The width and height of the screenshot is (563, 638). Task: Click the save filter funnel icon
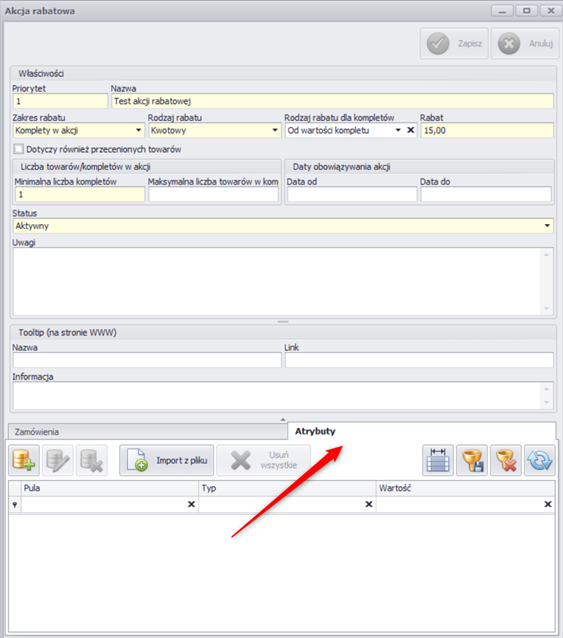[472, 460]
